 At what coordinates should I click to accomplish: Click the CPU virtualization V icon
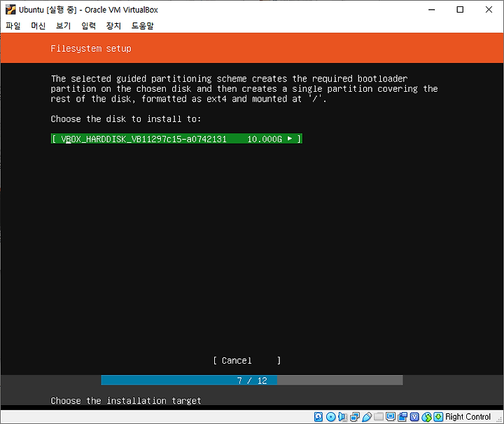414,416
